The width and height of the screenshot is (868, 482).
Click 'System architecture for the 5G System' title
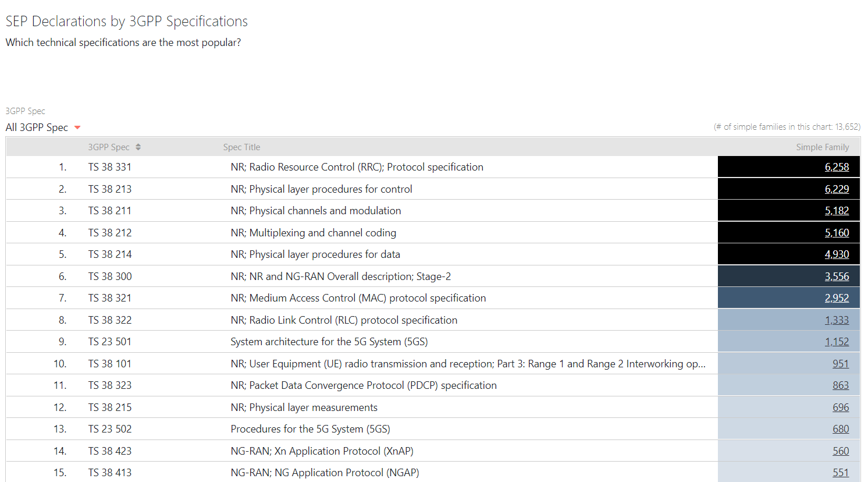click(329, 342)
